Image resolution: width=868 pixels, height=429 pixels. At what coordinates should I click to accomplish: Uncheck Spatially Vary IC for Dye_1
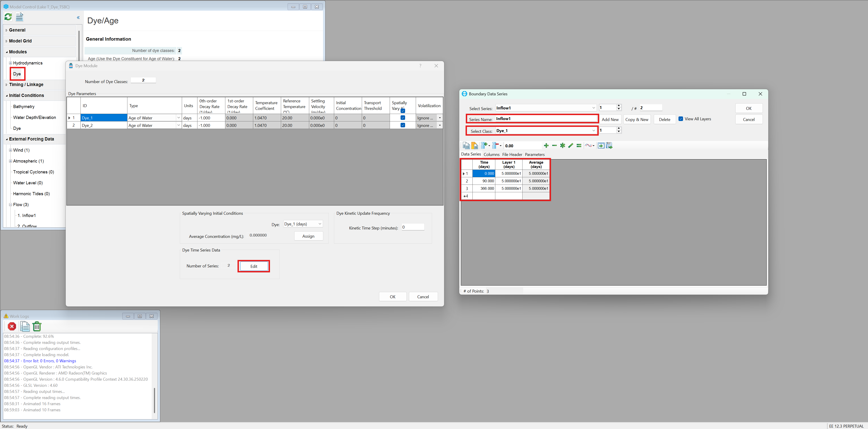pyautogui.click(x=403, y=118)
